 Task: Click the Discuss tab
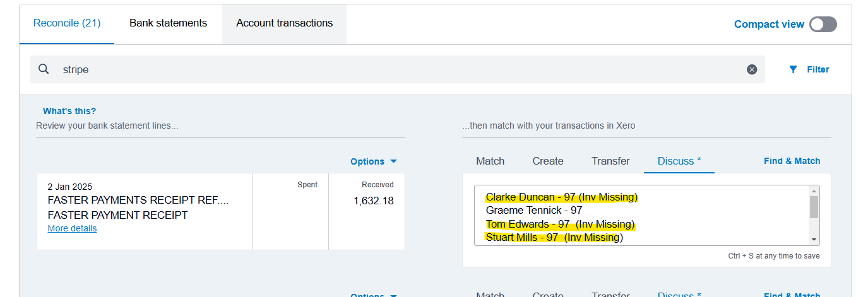679,161
